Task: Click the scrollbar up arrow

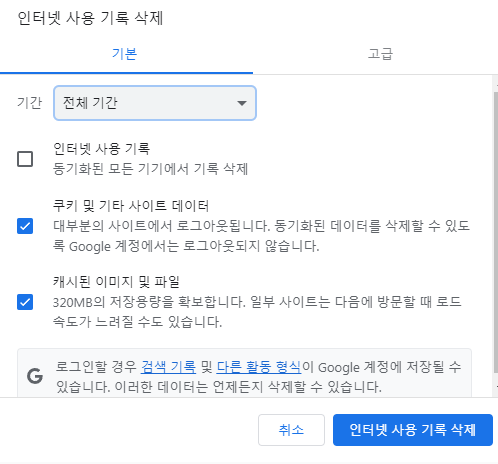Action: click(x=496, y=85)
